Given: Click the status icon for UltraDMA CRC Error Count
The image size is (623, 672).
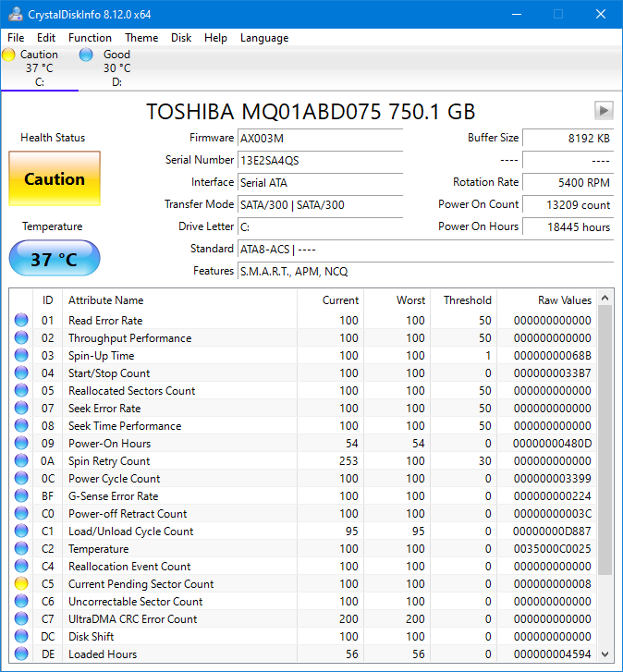Looking at the screenshot, I should [21, 619].
